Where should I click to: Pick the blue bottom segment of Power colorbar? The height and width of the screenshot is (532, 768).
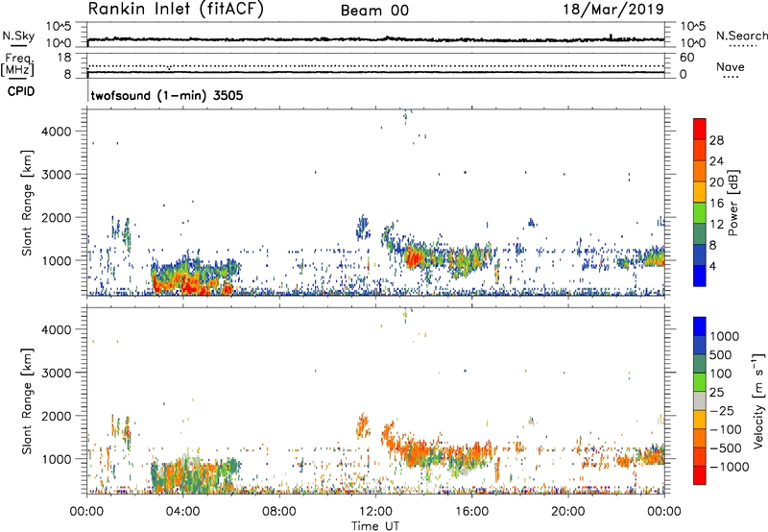click(x=700, y=277)
